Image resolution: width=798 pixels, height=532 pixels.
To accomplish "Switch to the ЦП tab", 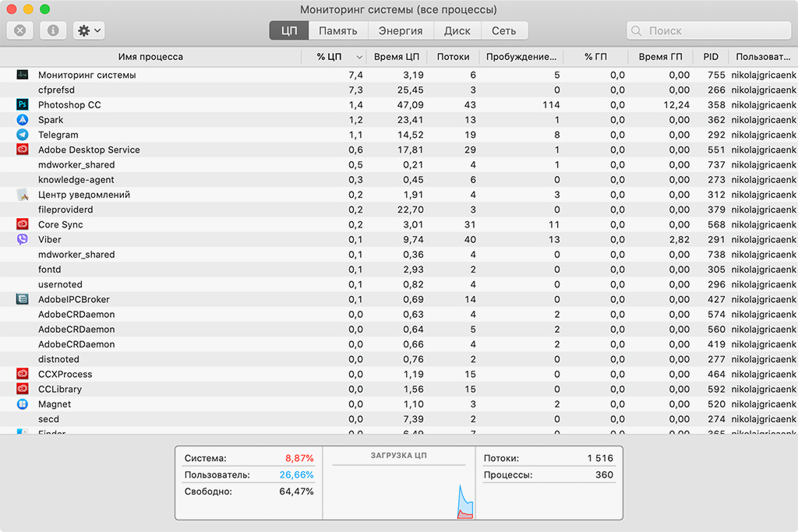I will pyautogui.click(x=289, y=30).
